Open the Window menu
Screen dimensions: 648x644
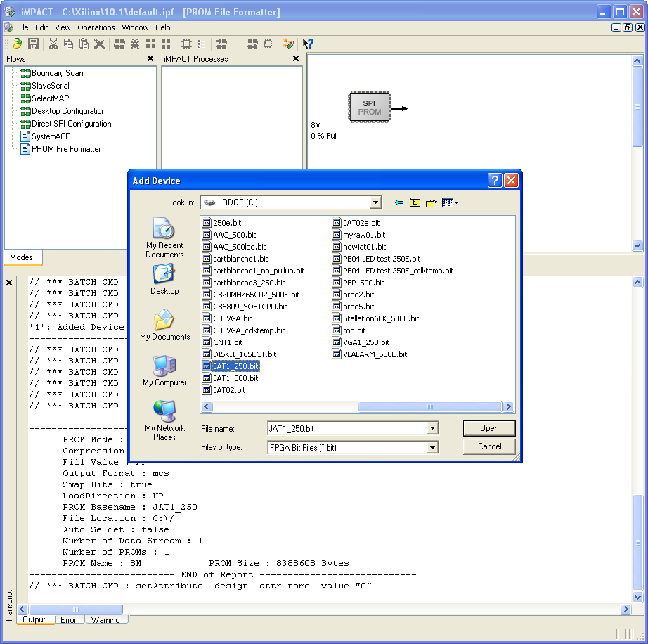[135, 27]
